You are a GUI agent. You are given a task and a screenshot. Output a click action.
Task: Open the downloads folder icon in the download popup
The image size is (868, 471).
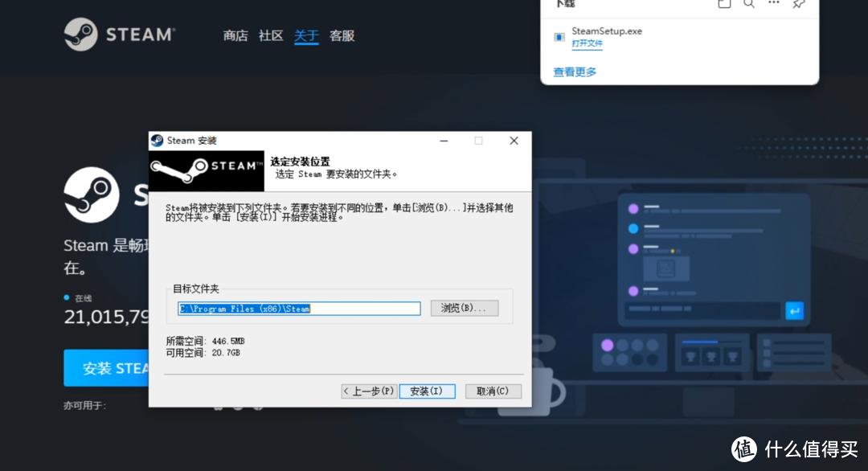point(724,5)
